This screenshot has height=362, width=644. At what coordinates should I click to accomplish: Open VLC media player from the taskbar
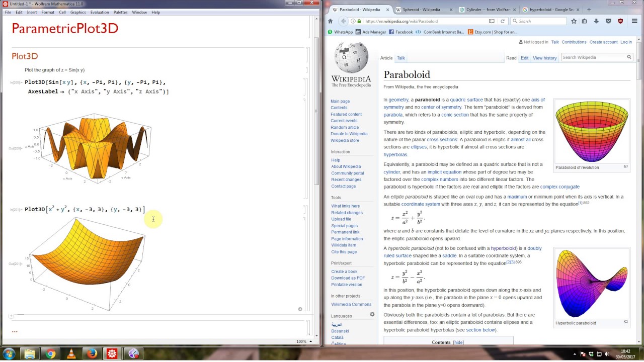point(71,354)
